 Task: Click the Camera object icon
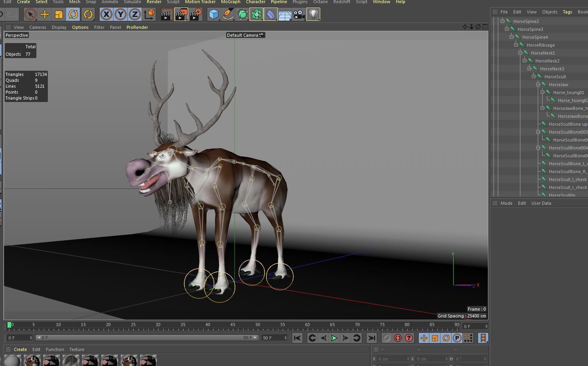pos(299,15)
